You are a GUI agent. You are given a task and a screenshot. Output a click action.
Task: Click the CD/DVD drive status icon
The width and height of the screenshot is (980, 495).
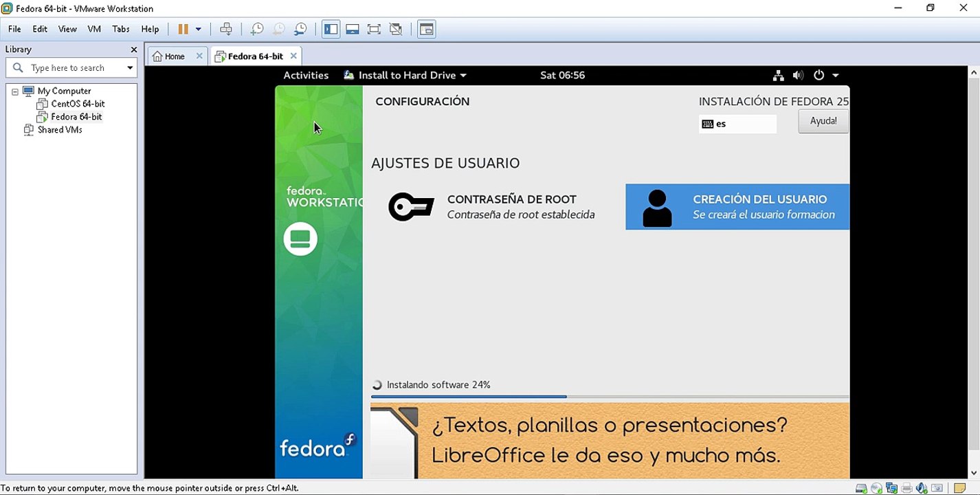[876, 488]
